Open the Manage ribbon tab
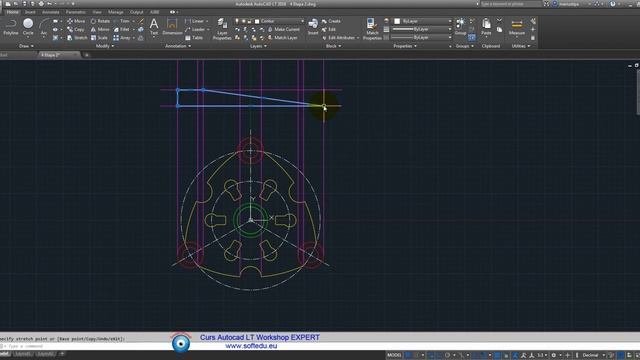This screenshot has width=640, height=360. point(116,12)
